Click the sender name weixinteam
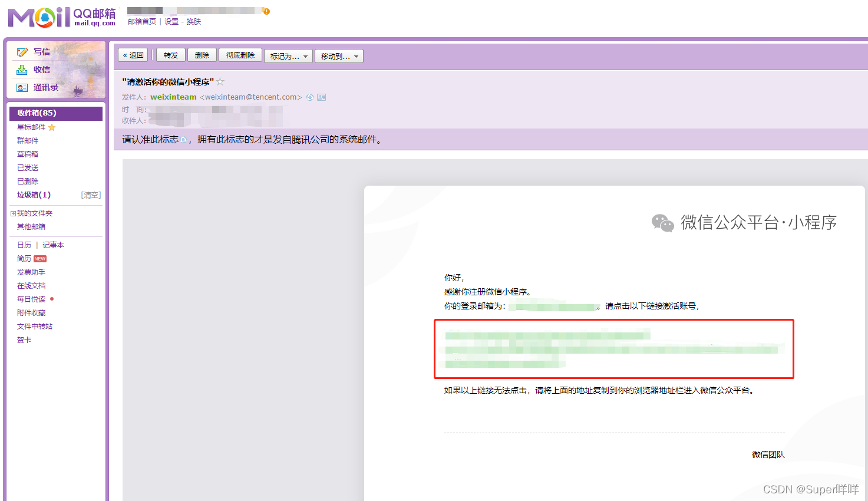 click(173, 97)
